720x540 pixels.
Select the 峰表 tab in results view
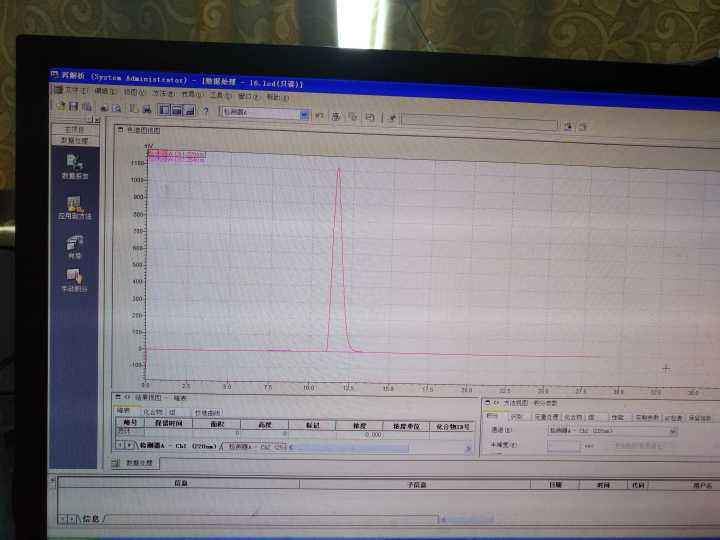pos(124,410)
